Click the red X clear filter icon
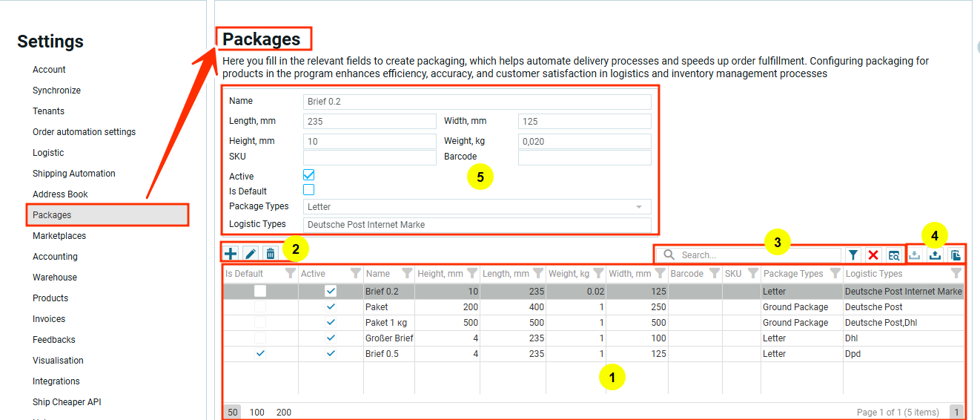980x420 pixels. 873,255
